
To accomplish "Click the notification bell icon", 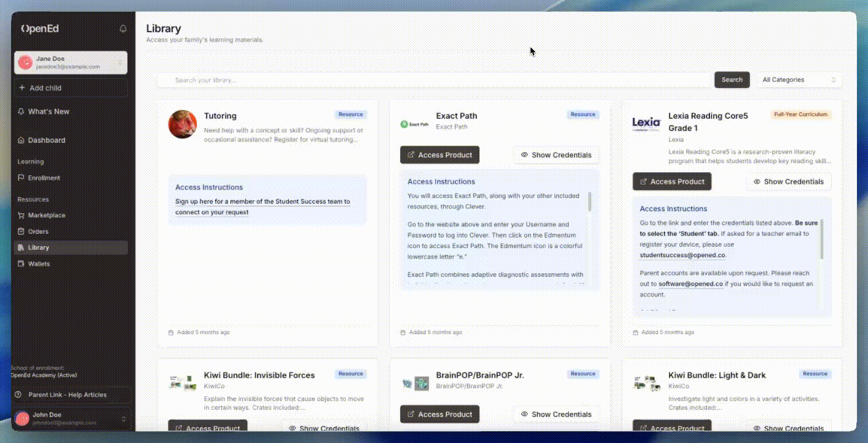I will (x=123, y=29).
